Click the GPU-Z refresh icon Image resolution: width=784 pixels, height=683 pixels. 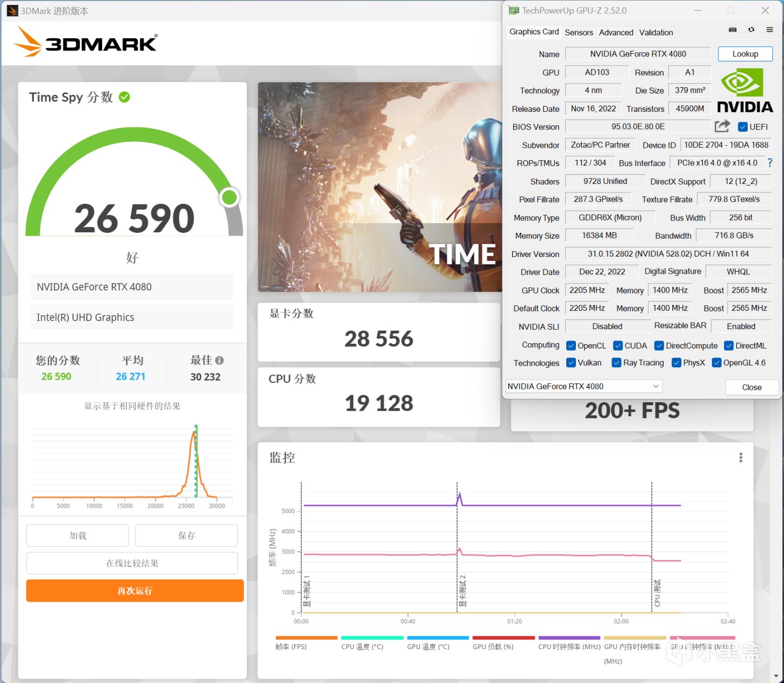point(751,30)
